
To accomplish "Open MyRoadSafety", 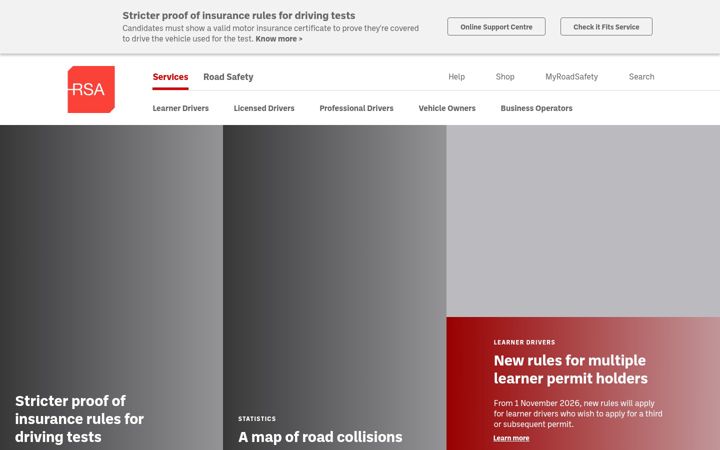I will 572,77.
